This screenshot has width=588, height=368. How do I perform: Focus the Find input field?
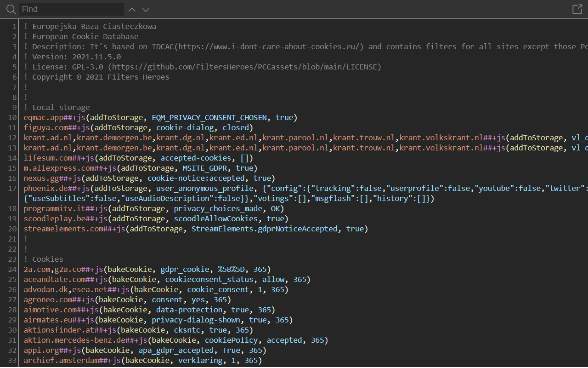click(72, 9)
